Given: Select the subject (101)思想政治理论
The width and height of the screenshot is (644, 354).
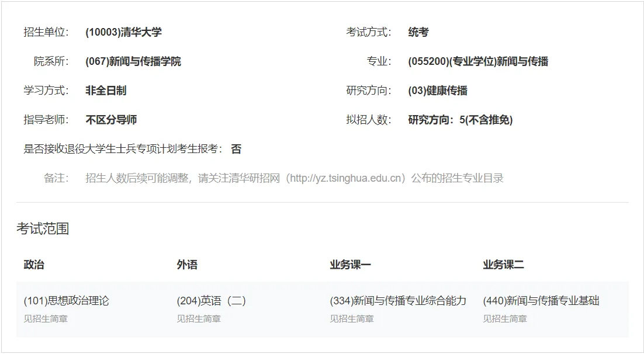Looking at the screenshot, I should click(x=67, y=301).
